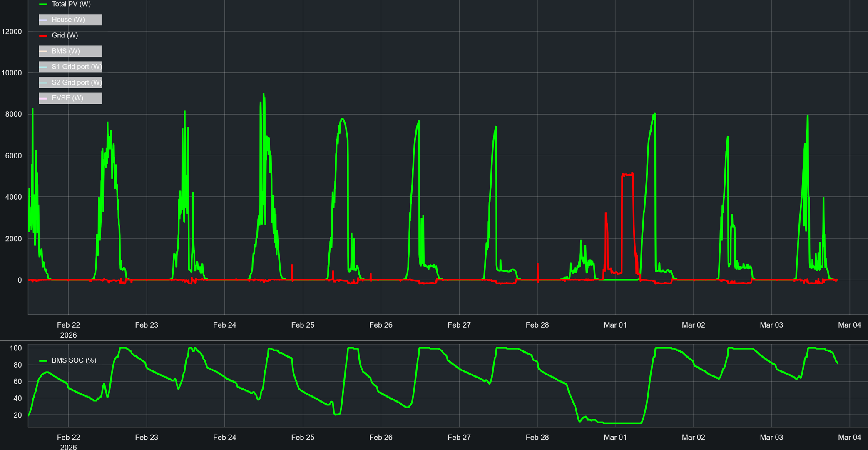
Task: Click the 2026 year label under upper chart
Action: point(68,335)
